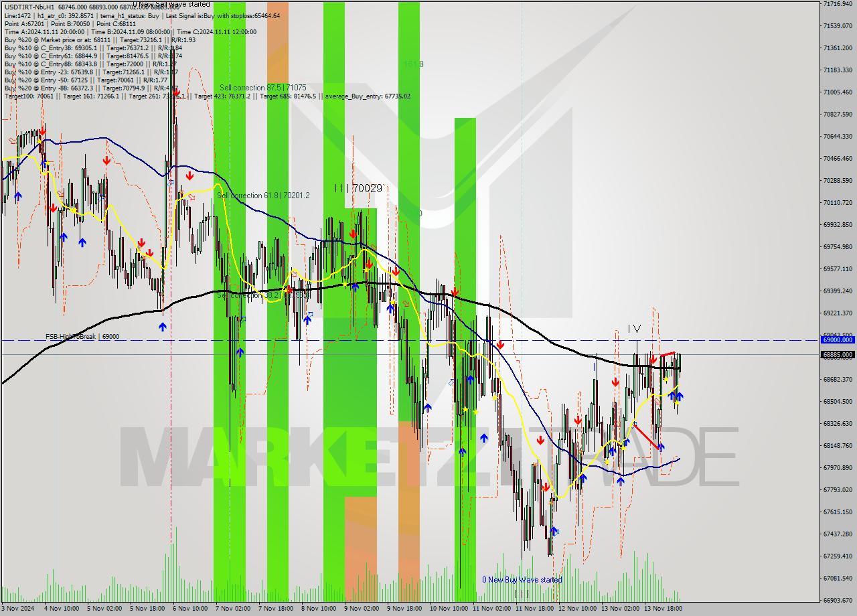Select the 'I I I 70029' wave label
This screenshot has width=857, height=616.
(358, 189)
